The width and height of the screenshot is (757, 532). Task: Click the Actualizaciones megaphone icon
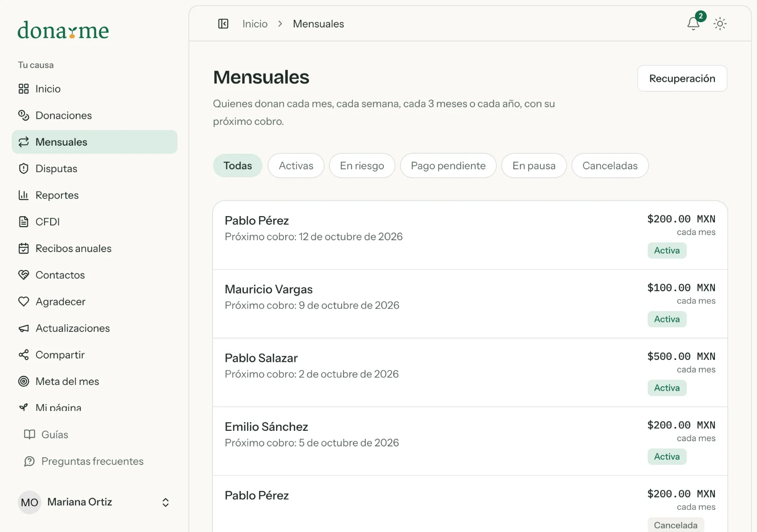[24, 328]
